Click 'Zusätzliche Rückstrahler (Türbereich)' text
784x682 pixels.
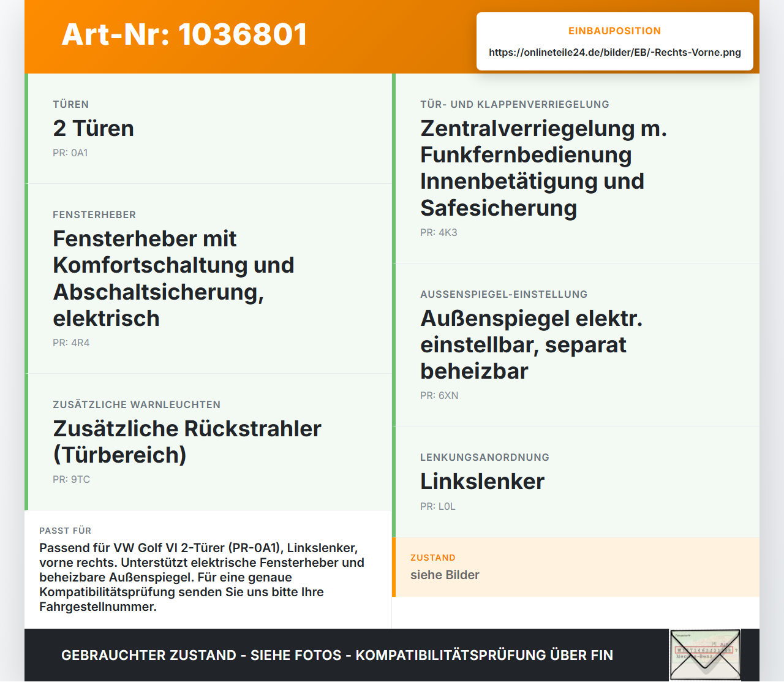pos(187,442)
